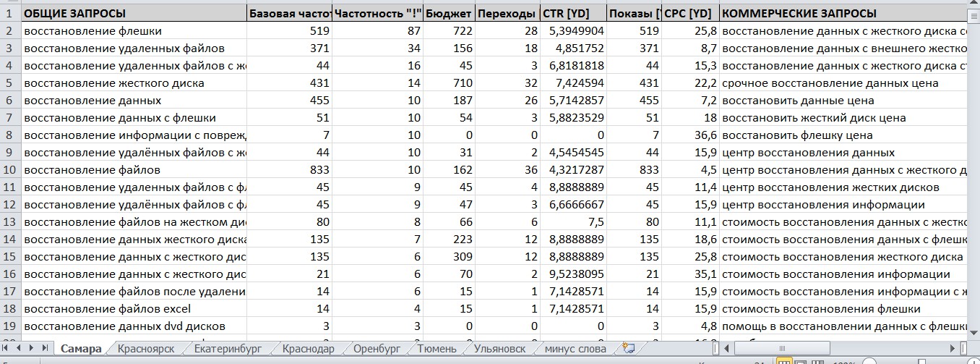Select the Самара sheet tab
980x364 pixels.
tap(81, 348)
